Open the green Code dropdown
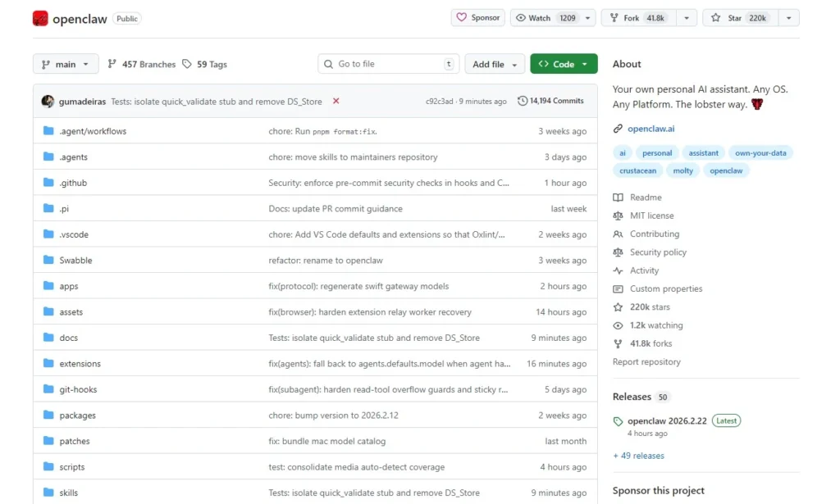Viewport: 840px width, 504px height. (x=564, y=63)
